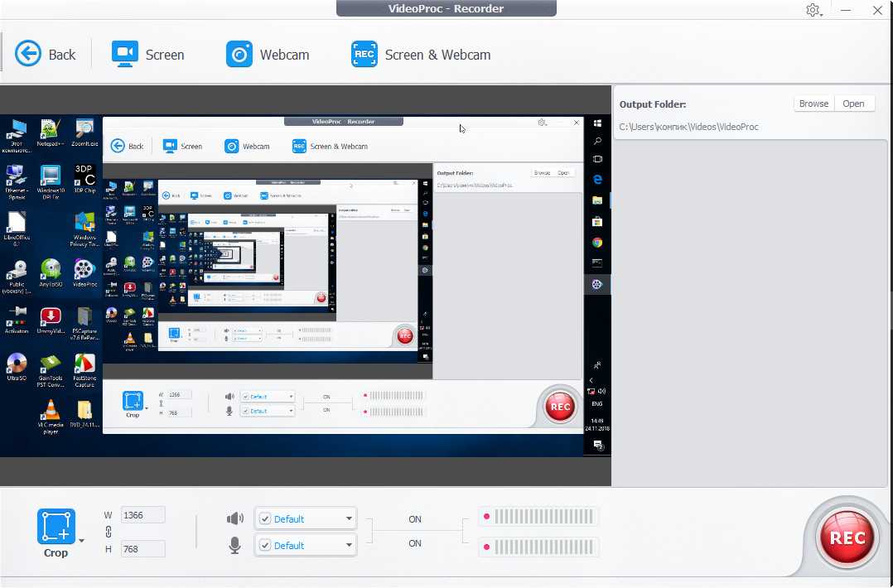
Task: Open the settings gear menu
Action: pyautogui.click(x=813, y=10)
